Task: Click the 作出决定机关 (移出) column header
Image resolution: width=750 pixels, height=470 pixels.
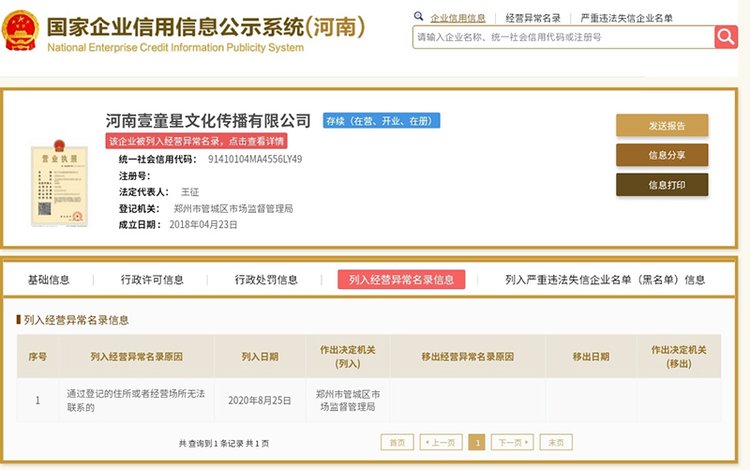Action: point(679,357)
